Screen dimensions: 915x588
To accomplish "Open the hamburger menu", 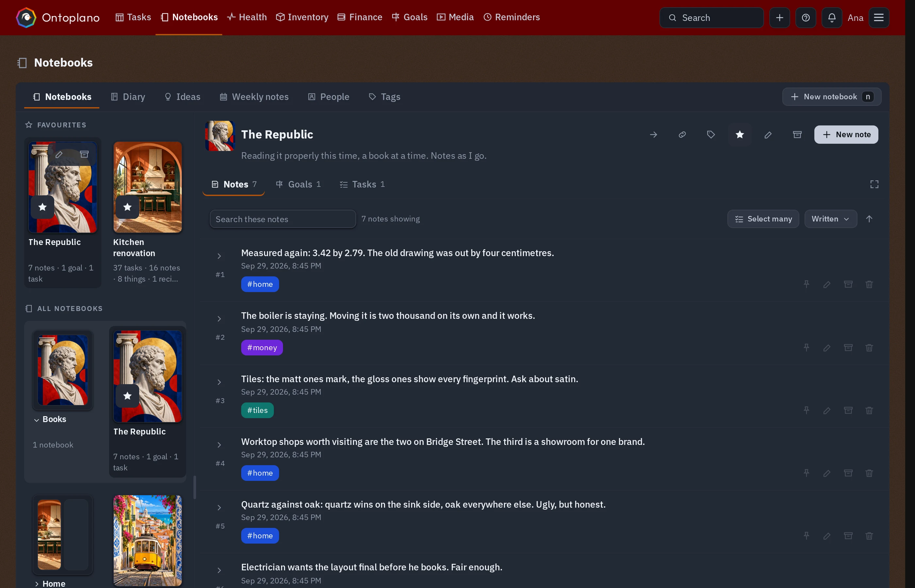I will click(878, 18).
